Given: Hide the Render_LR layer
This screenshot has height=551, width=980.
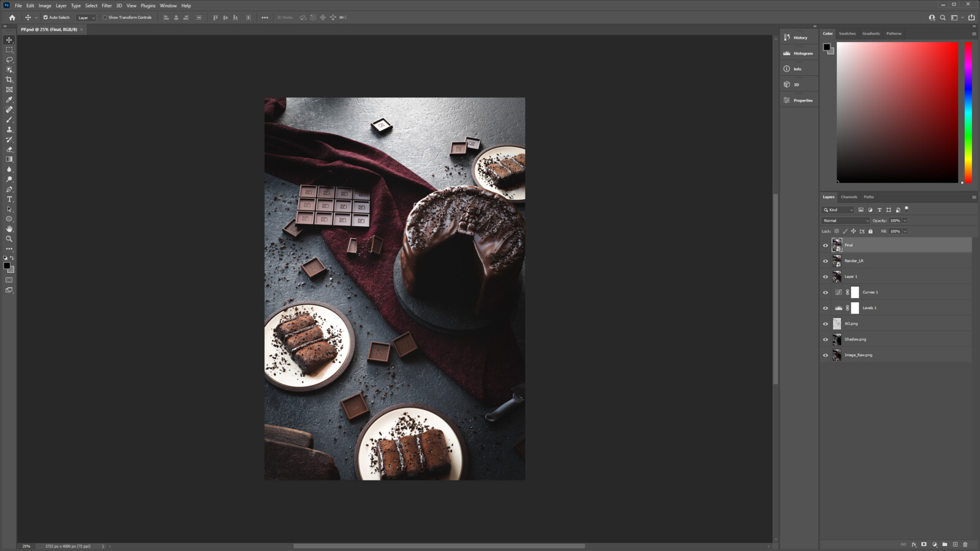Looking at the screenshot, I should pos(825,261).
